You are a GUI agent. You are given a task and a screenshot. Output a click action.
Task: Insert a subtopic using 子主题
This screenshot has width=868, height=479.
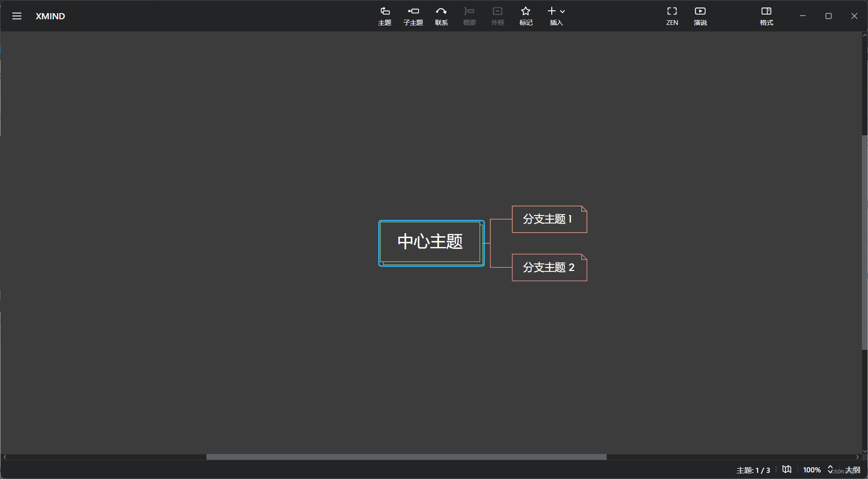click(x=413, y=16)
